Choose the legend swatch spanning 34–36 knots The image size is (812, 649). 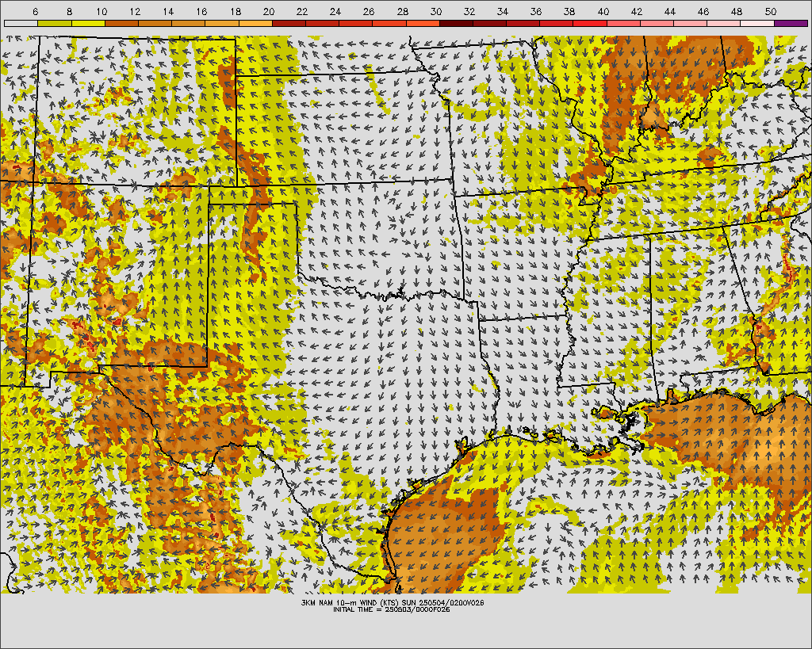pos(523,23)
